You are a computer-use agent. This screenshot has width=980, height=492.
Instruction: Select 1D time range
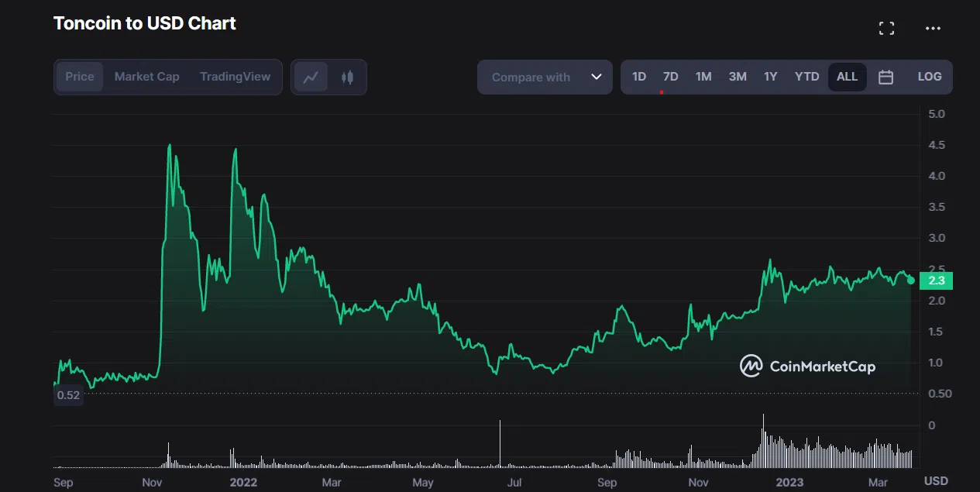coord(639,77)
